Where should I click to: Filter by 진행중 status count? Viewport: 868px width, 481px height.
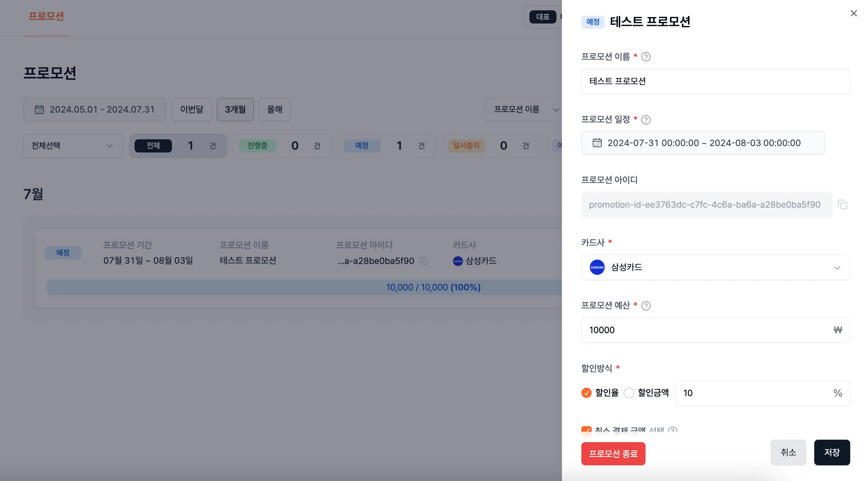click(x=282, y=146)
